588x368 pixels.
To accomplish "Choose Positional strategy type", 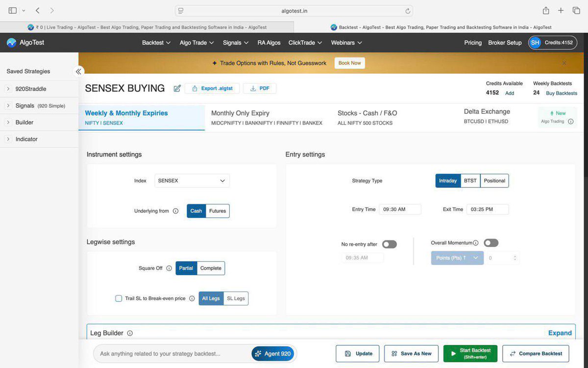I will click(494, 181).
